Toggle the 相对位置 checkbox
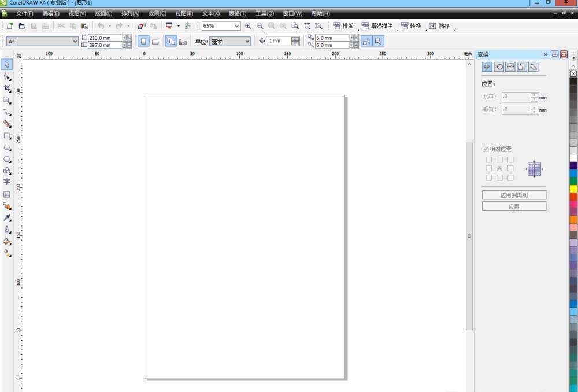 tap(486, 149)
